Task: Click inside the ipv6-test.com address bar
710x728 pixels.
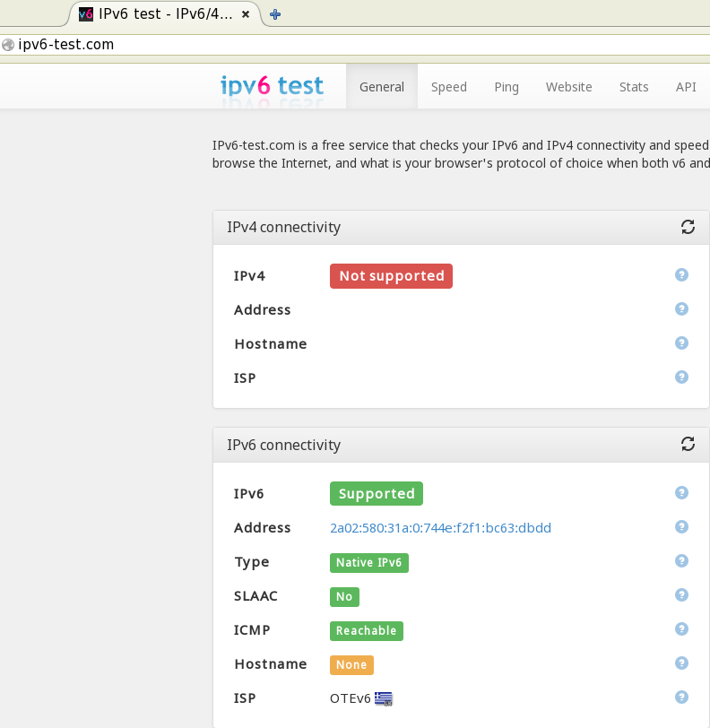Action: (x=179, y=44)
